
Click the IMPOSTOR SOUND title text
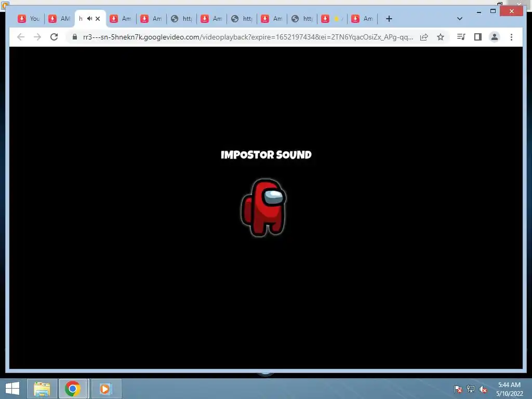(266, 155)
